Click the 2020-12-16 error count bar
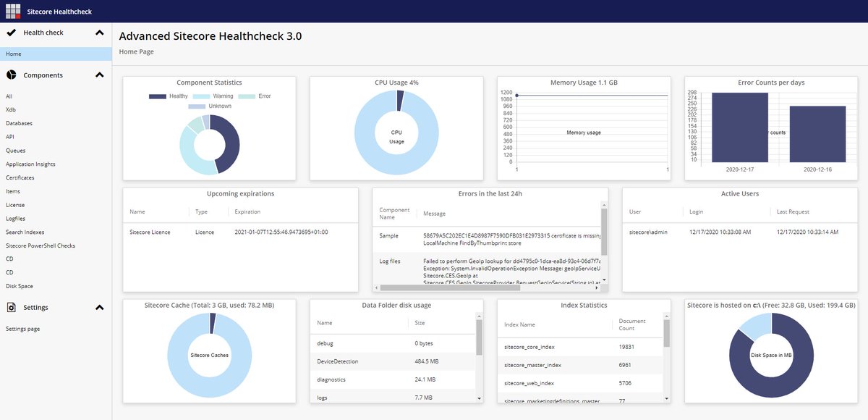Viewport: 868px width, 420px height. click(x=817, y=134)
